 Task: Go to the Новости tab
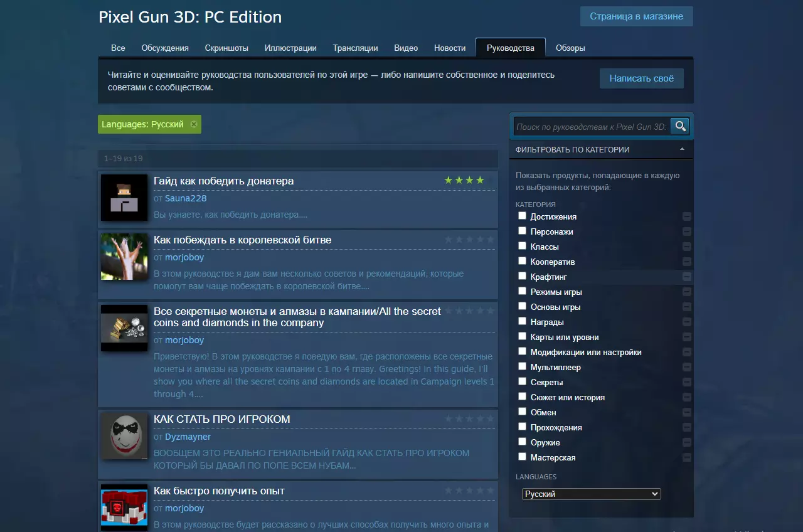coord(450,48)
